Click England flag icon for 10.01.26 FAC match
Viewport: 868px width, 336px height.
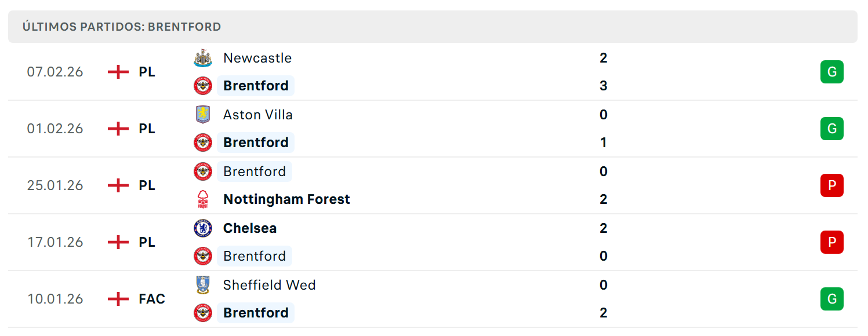pos(118,299)
